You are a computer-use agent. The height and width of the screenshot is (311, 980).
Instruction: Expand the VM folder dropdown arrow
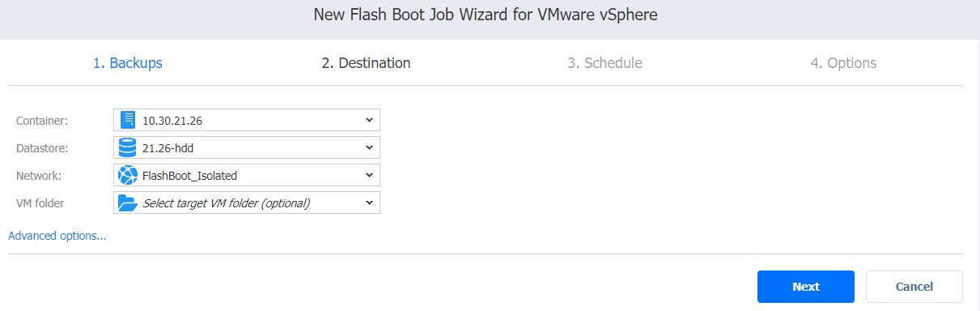(x=369, y=202)
